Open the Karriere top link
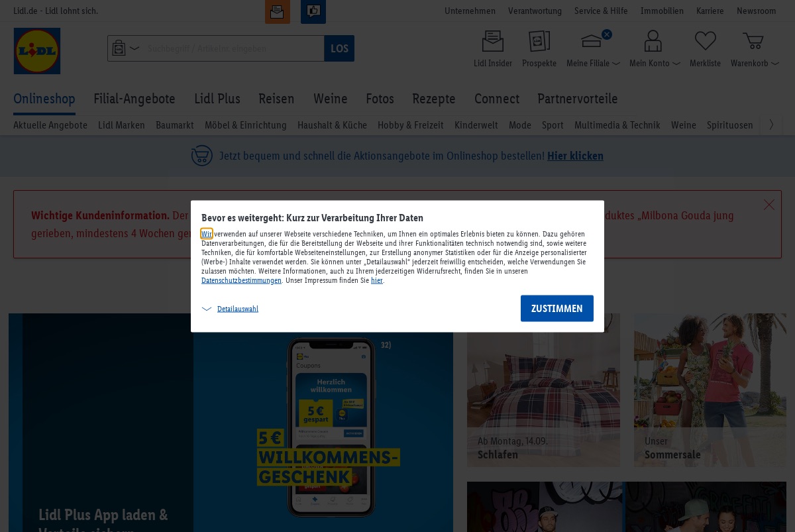This screenshot has height=532, width=795. click(x=710, y=11)
